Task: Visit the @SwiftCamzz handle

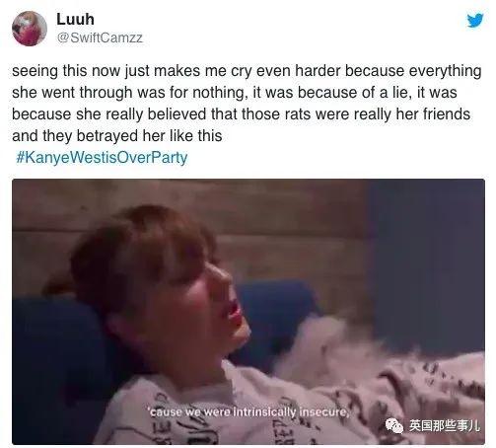Action: point(100,37)
